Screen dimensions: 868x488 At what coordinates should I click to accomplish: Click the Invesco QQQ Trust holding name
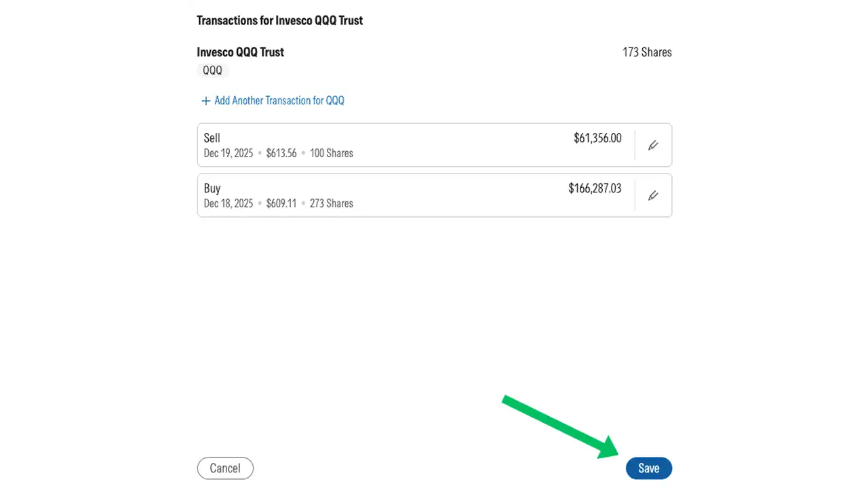240,52
